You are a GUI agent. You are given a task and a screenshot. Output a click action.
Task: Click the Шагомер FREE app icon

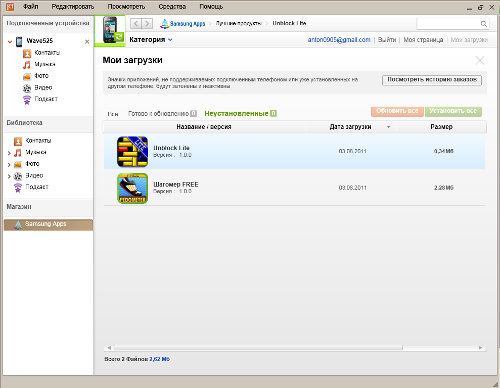(132, 188)
